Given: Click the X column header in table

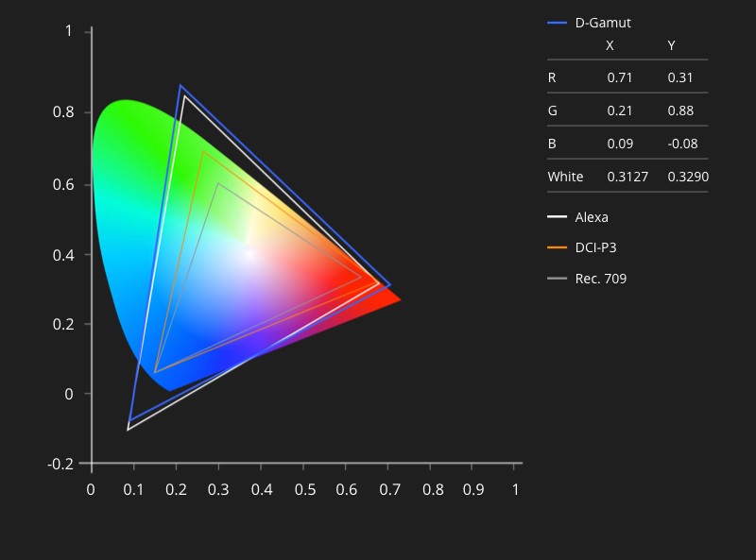Looking at the screenshot, I should pos(610,46).
